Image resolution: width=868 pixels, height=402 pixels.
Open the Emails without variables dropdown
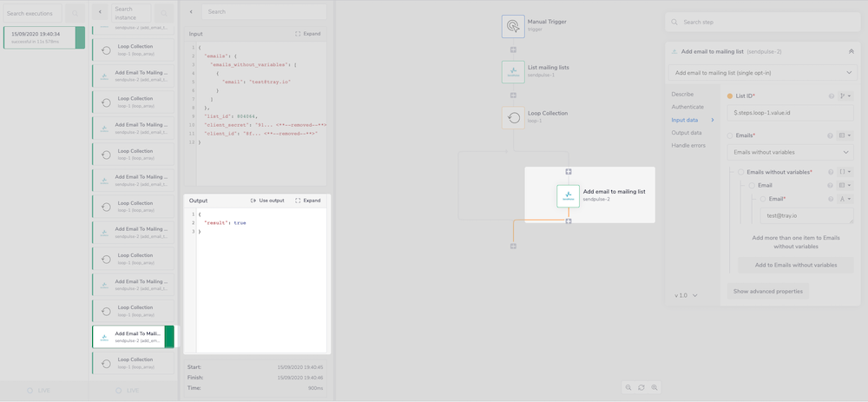pyautogui.click(x=791, y=152)
